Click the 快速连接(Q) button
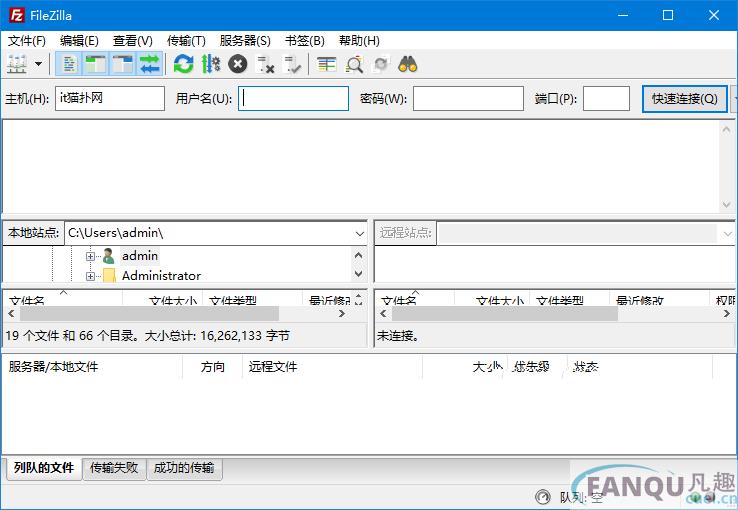This screenshot has width=738, height=510. point(684,98)
